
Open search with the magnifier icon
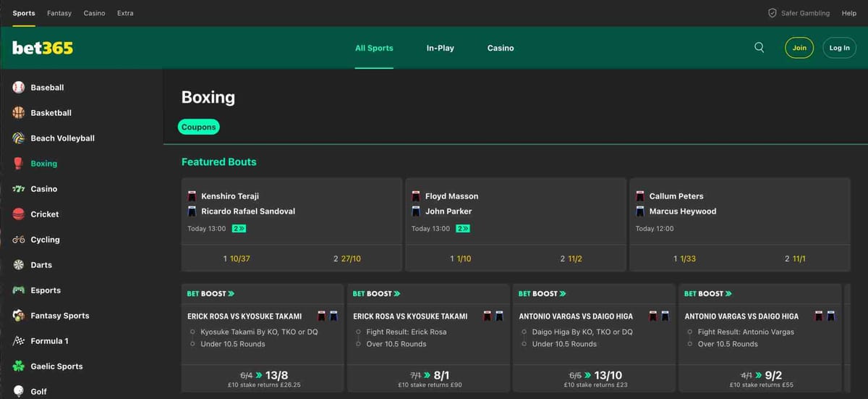point(759,48)
